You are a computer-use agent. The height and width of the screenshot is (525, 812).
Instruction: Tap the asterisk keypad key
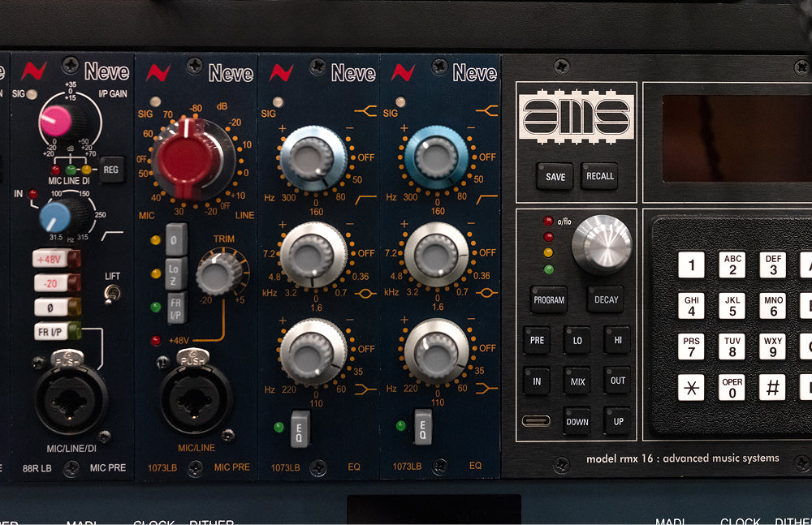[691, 387]
